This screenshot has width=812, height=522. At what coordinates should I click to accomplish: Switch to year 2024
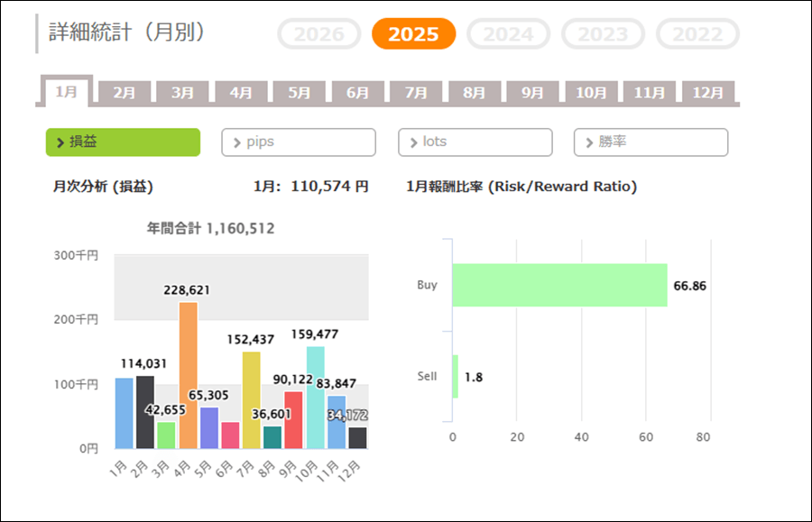[x=508, y=34]
